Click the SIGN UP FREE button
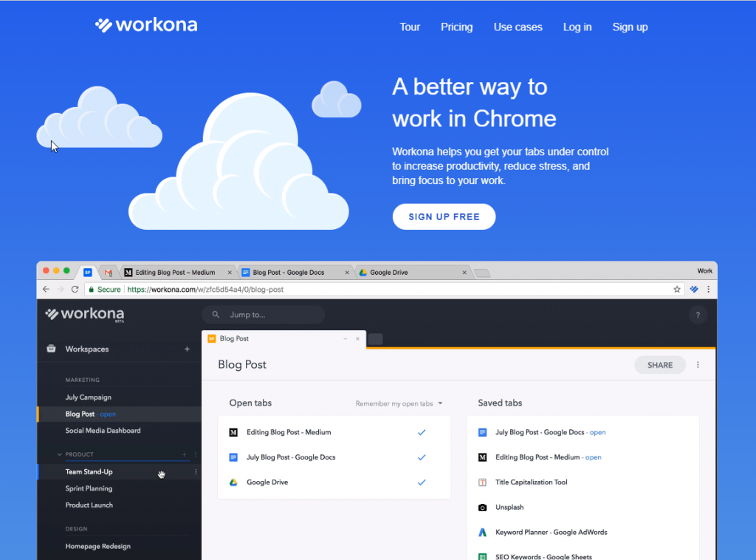The height and width of the screenshot is (560, 756). tap(444, 216)
